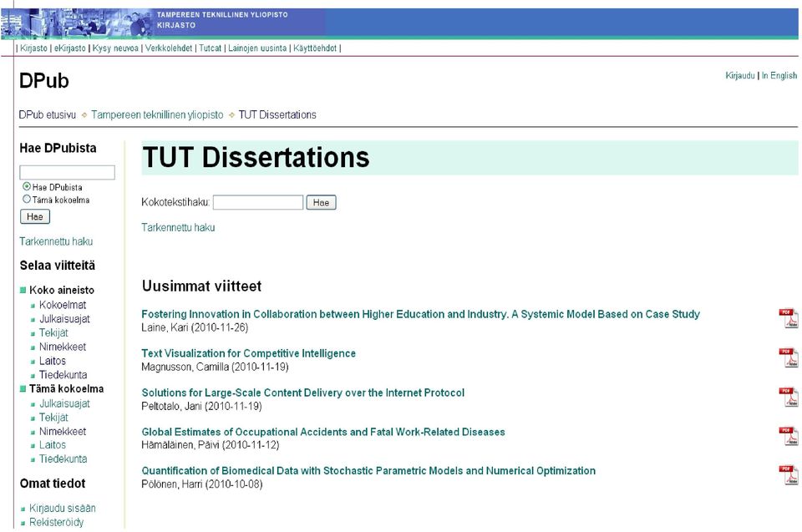The width and height of the screenshot is (802, 532).
Task: Select the 'Tämä kokoelma' radio button
Action: point(27,199)
